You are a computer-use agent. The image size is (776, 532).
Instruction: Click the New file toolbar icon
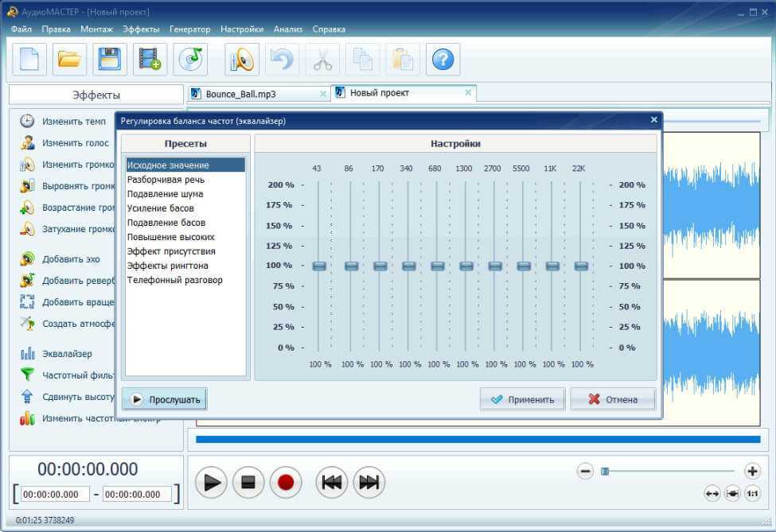coord(29,60)
